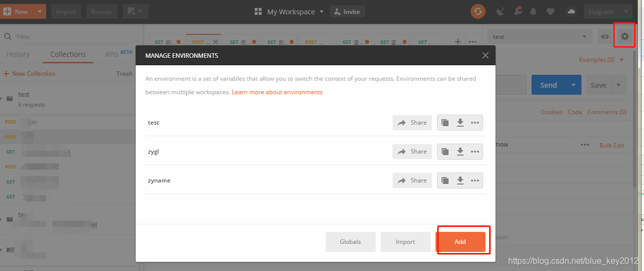This screenshot has height=271, width=644.
Task: Add a new request tab with plus
Action: tap(458, 42)
